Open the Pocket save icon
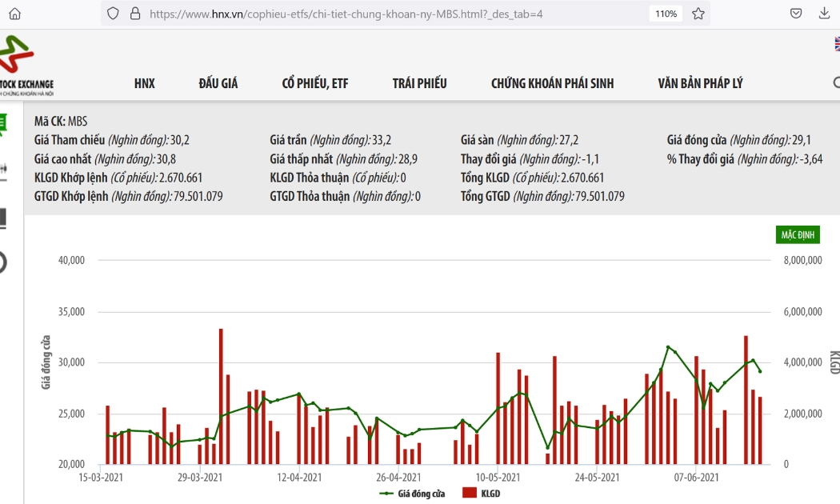The height and width of the screenshot is (504, 840). (796, 14)
